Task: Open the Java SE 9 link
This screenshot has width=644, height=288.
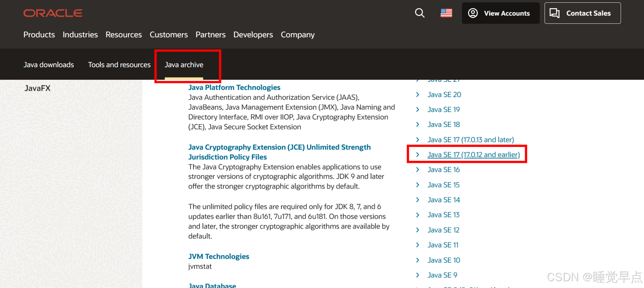Action: pos(443,275)
